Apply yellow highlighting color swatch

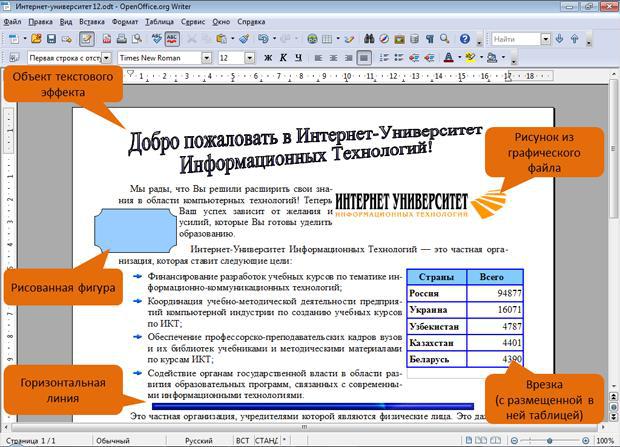tap(471, 58)
